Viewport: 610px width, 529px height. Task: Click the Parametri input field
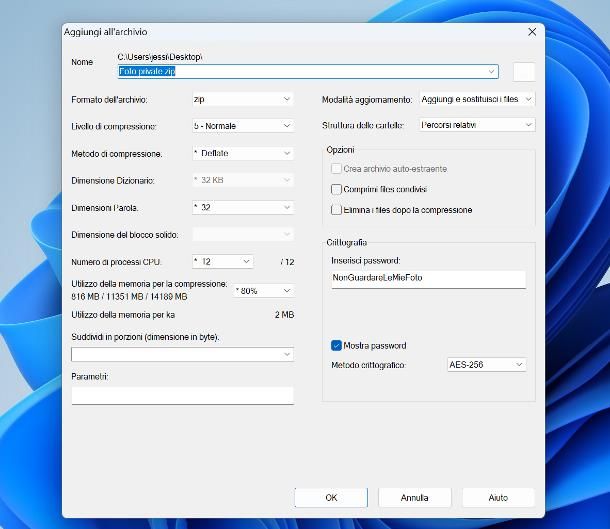click(x=182, y=396)
